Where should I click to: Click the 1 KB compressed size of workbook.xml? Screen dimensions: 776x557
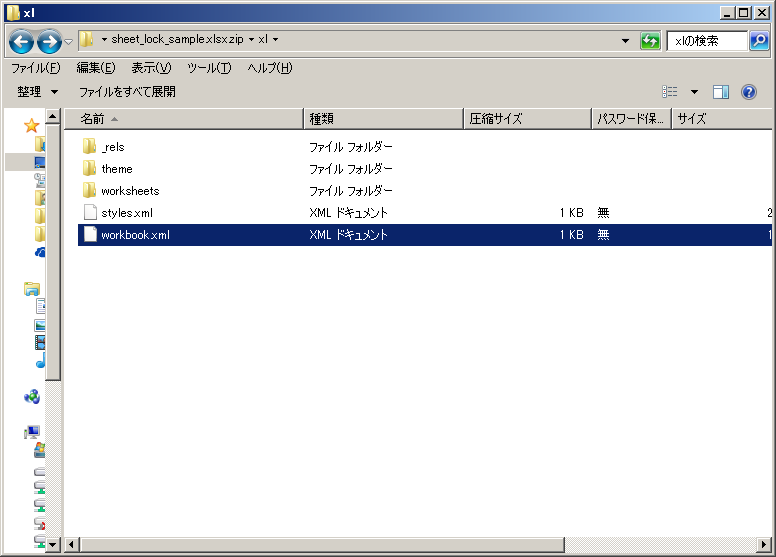pos(572,235)
